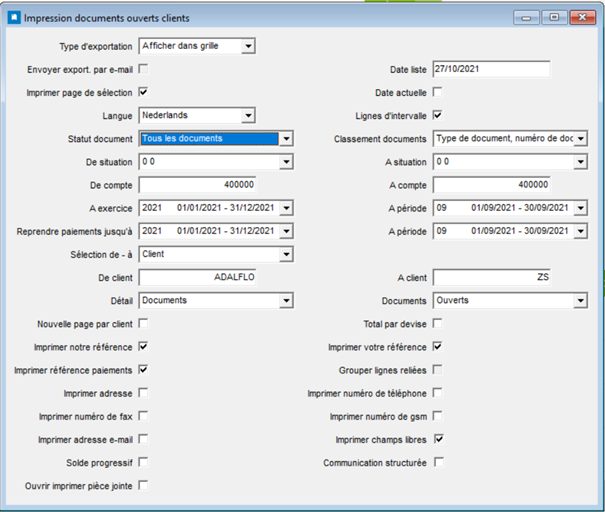Screen dimensions: 605x512
Task: Minimize the Impression documents window
Action: pyautogui.click(x=526, y=18)
